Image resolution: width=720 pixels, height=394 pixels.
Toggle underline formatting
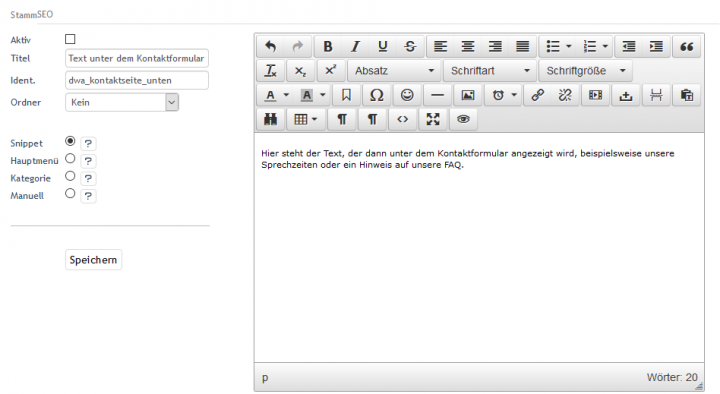point(382,46)
